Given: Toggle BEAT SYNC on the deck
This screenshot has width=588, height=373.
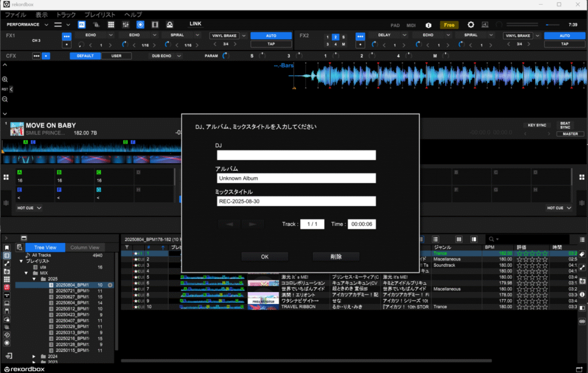Looking at the screenshot, I should click(565, 125).
